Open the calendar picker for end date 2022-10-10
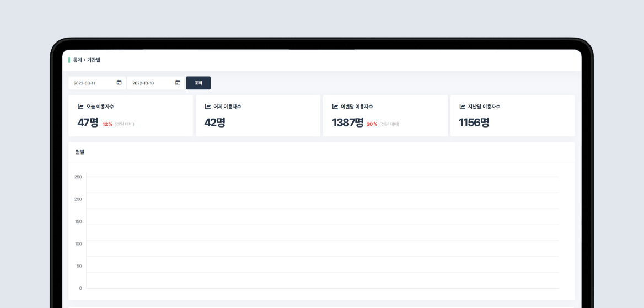Image resolution: width=644 pixels, height=308 pixels. coord(178,83)
